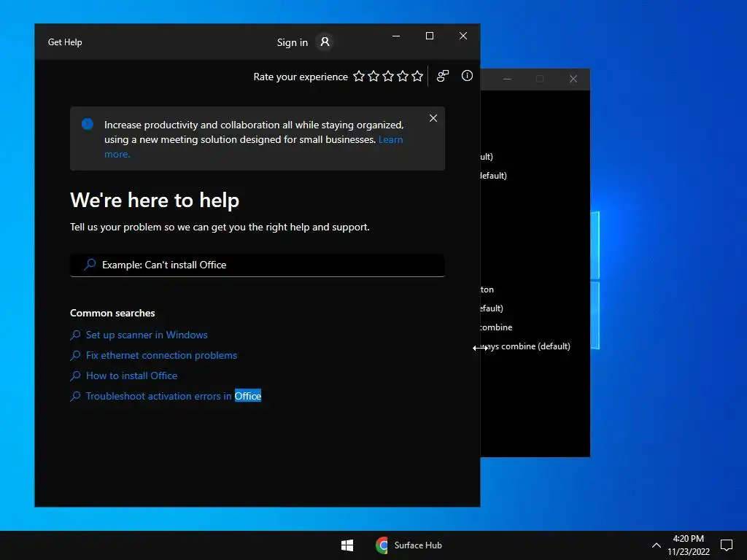
Task: Click magnifier icon beside Set up scanner
Action: [75, 335]
